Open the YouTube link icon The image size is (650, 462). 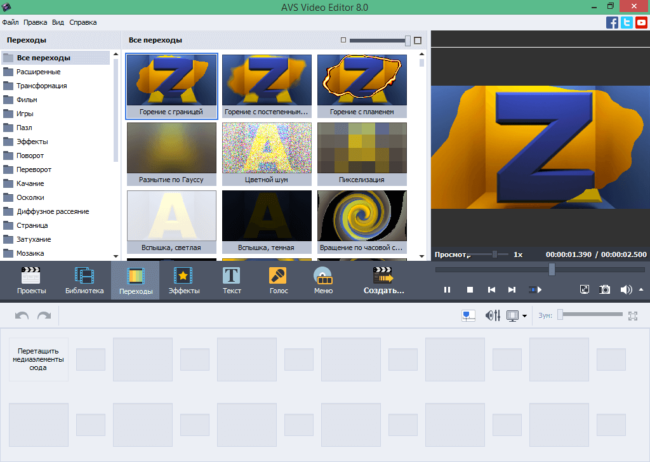(641, 22)
